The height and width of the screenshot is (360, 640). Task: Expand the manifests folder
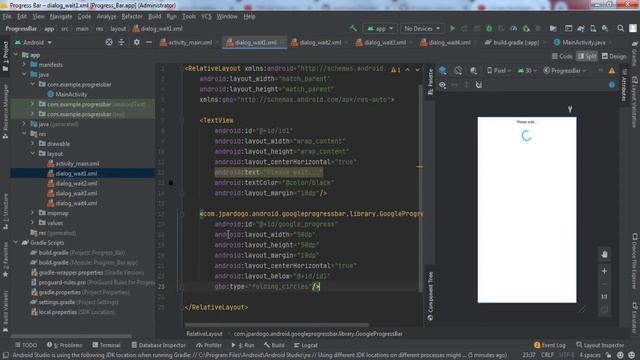24,64
